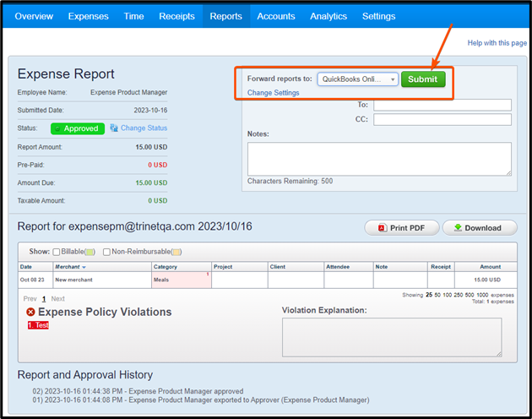Click the red violation error icon
This screenshot has width=532, height=419.
(x=30, y=312)
